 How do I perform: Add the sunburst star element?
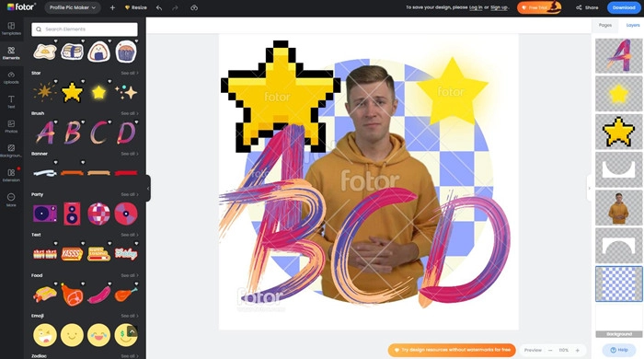pos(45,92)
